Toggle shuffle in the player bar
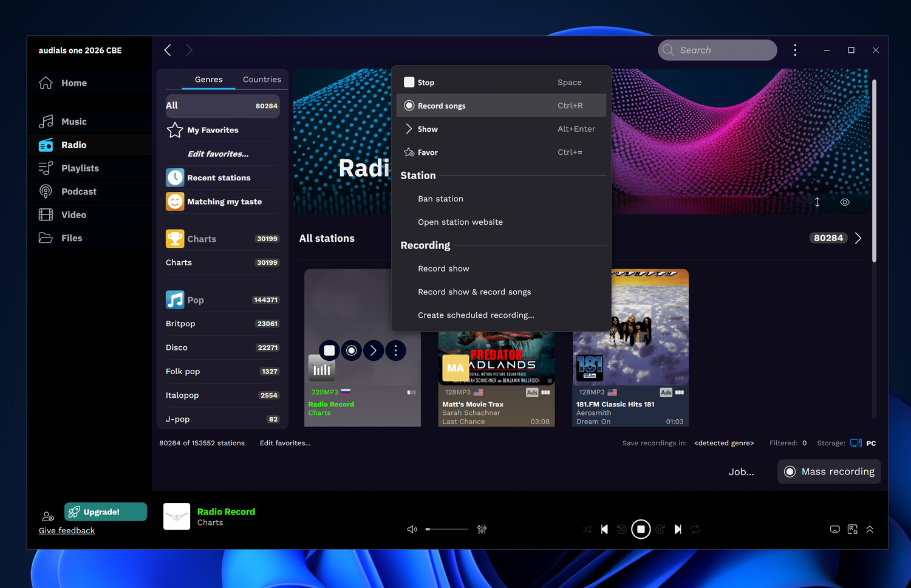The height and width of the screenshot is (588, 911). 587,529
